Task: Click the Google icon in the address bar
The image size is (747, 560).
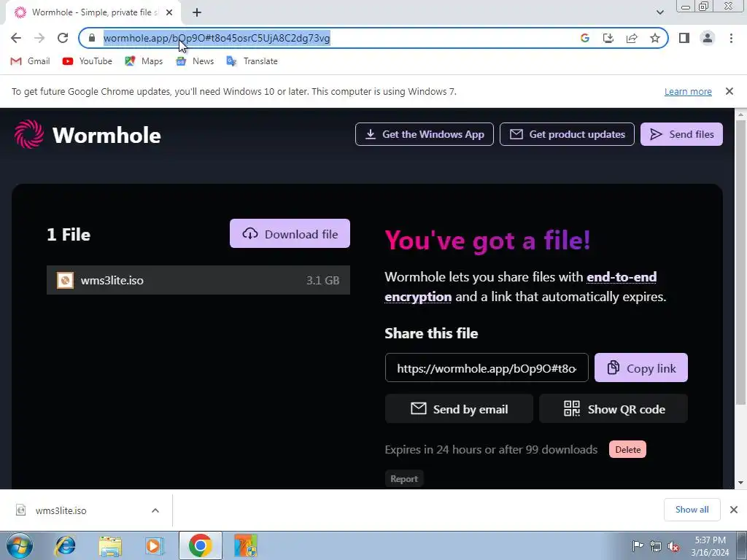Action: click(585, 38)
